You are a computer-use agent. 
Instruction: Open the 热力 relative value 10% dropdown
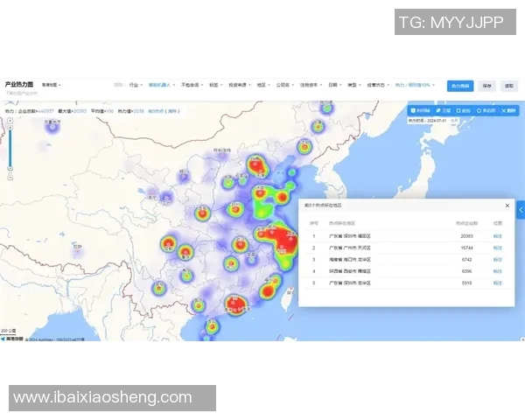pyautogui.click(x=415, y=85)
